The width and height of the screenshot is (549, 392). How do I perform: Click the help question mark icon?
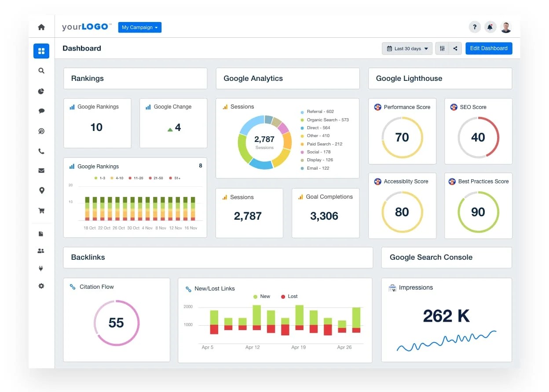point(474,27)
